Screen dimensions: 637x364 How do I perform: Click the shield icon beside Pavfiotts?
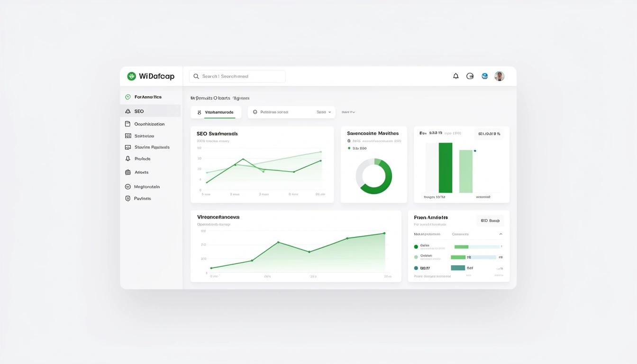(127, 199)
